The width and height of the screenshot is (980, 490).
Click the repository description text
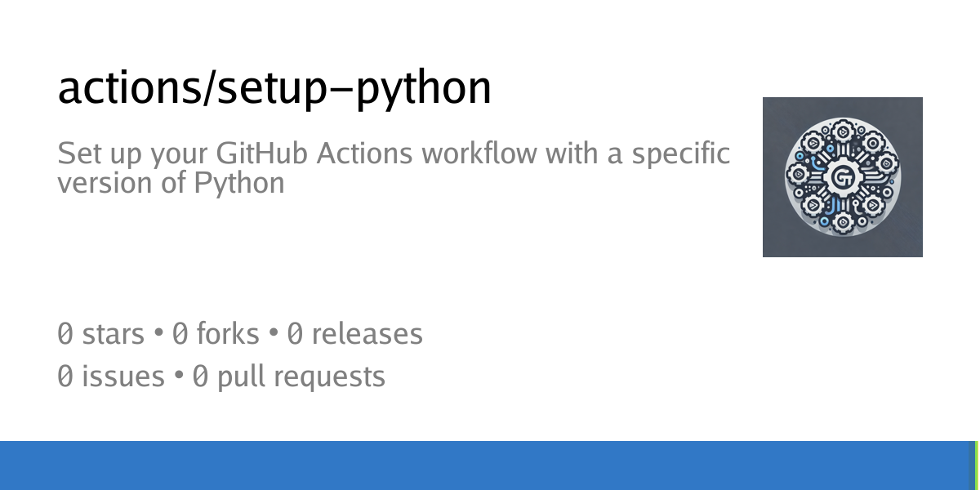click(394, 167)
